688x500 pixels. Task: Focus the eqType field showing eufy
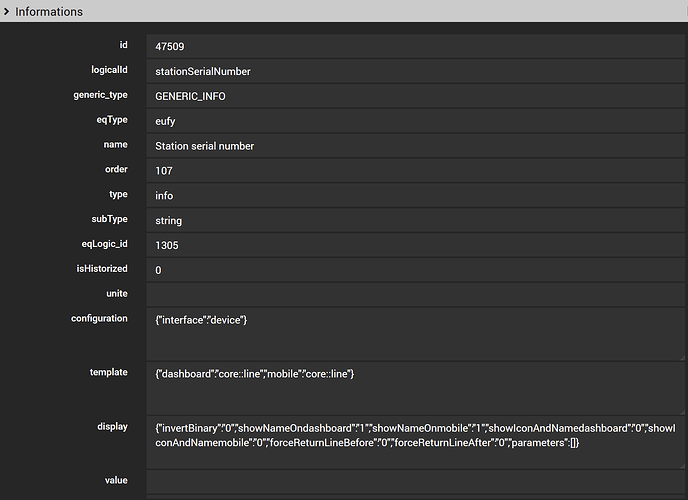pos(416,121)
